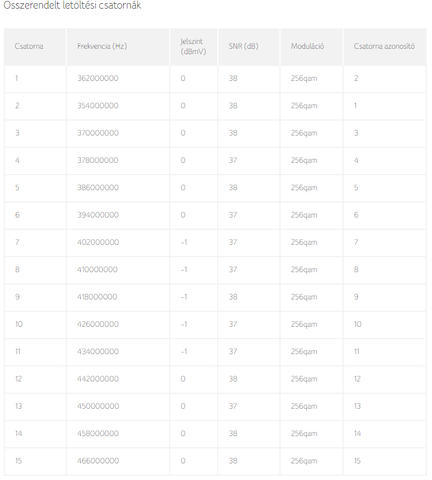
Task: Click the Jelszint (dBmV) header
Action: pyautogui.click(x=193, y=46)
